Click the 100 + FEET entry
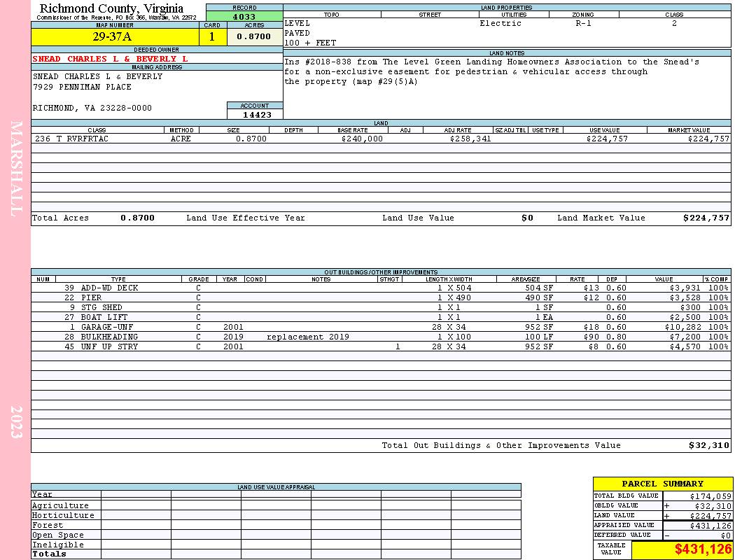The width and height of the screenshot is (735, 560). pos(310,43)
